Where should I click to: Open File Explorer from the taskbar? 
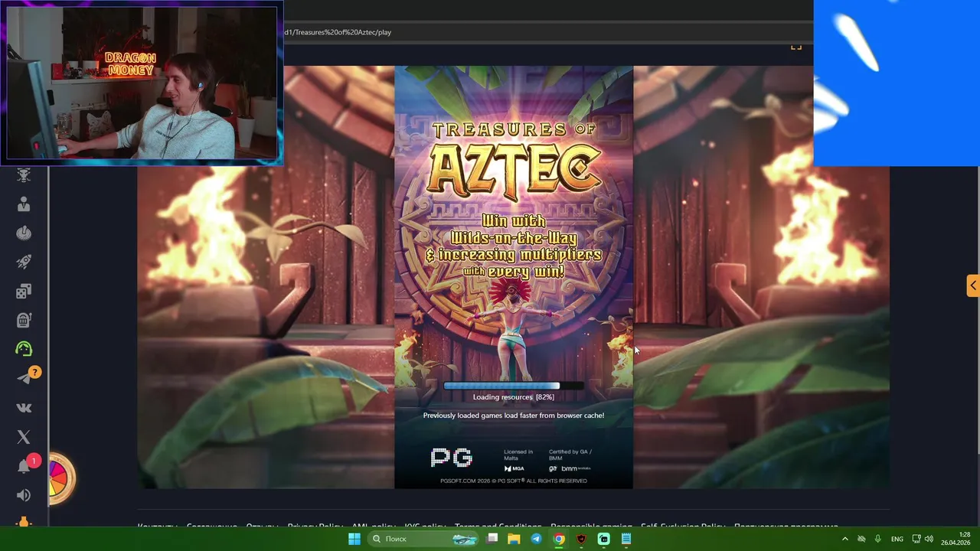click(514, 539)
